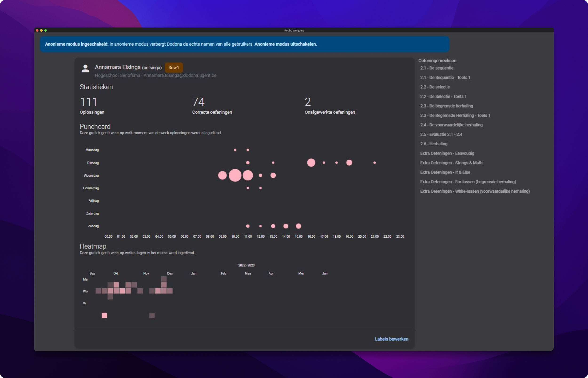The height and width of the screenshot is (378, 588).
Task: Click the 3nw1 label badge
Action: 174,68
